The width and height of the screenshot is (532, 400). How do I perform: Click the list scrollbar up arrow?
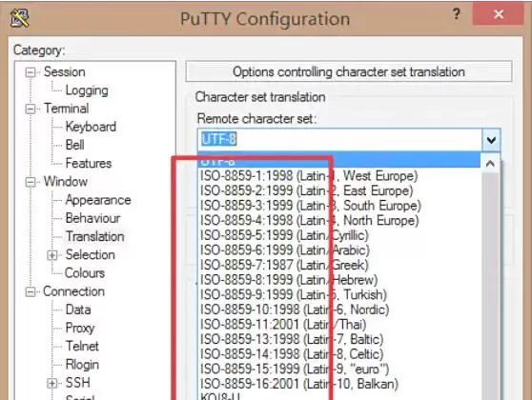(490, 164)
